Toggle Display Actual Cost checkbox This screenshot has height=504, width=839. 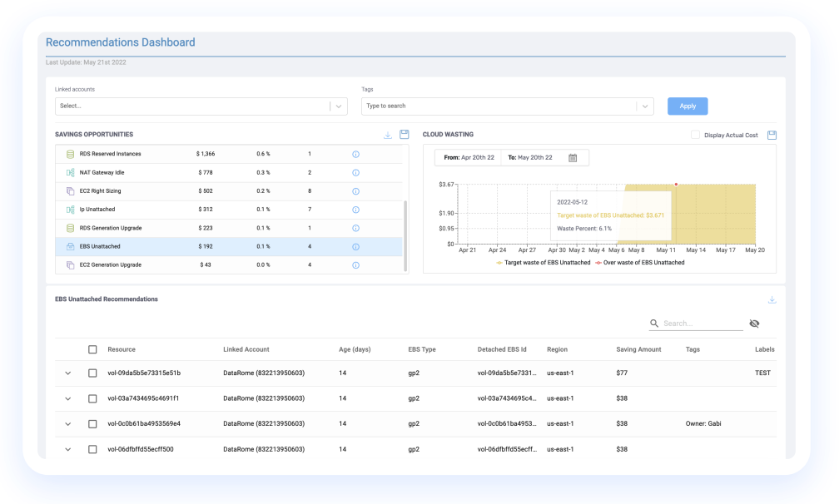click(x=695, y=135)
